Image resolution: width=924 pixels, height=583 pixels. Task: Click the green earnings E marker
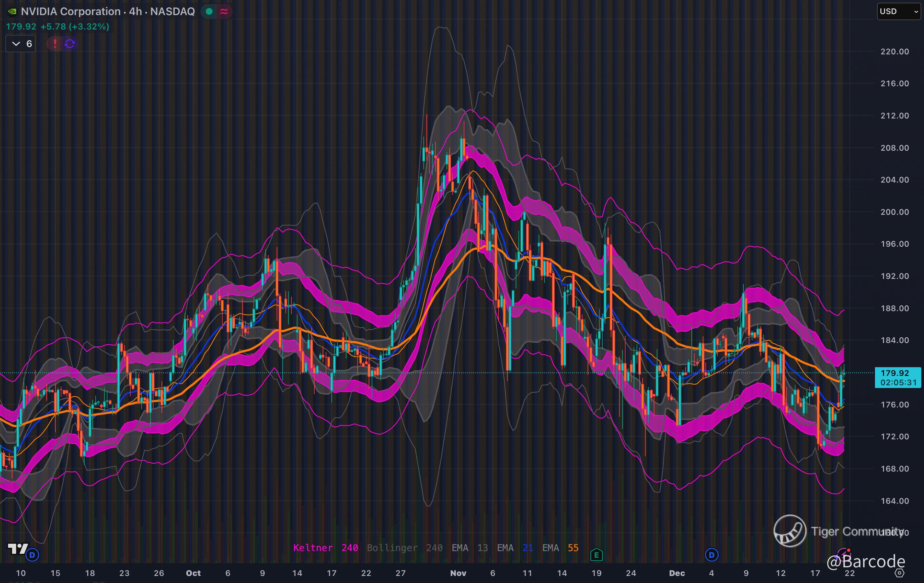(x=596, y=554)
